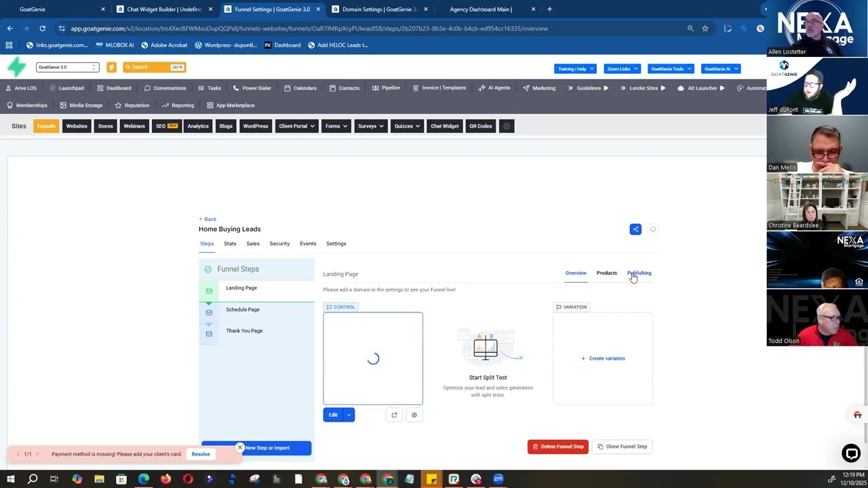This screenshot has height=488, width=868.
Task: Expand the Lender Sites nav item
Action: [642, 88]
